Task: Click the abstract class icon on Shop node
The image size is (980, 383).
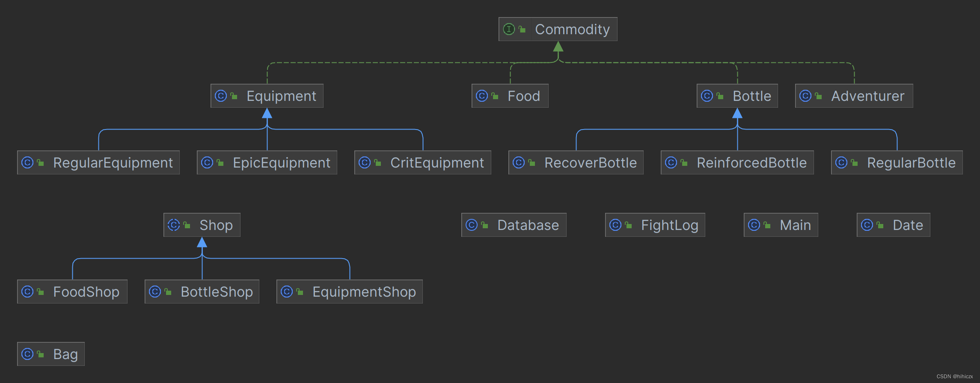Action: pos(174,225)
